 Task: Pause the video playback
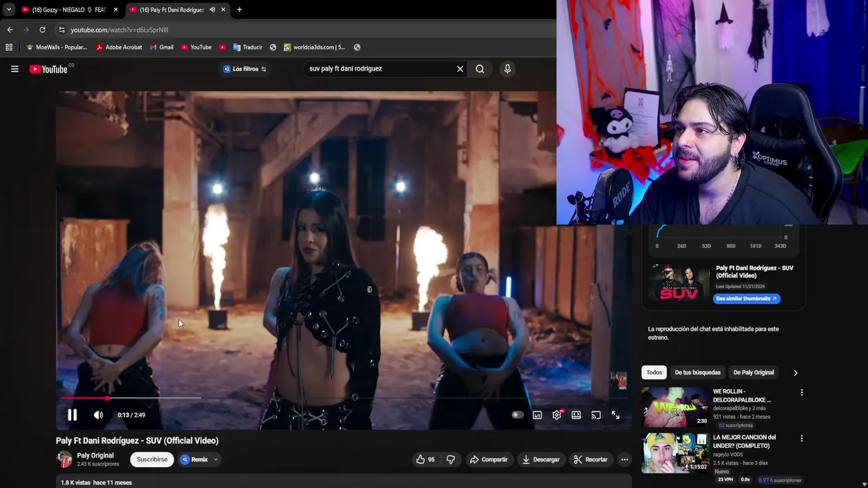72,415
